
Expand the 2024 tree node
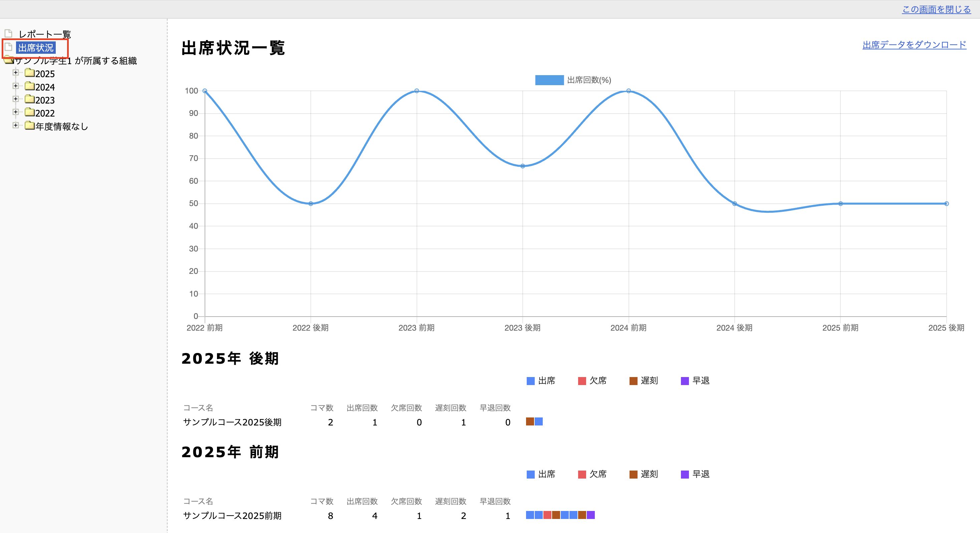16,86
